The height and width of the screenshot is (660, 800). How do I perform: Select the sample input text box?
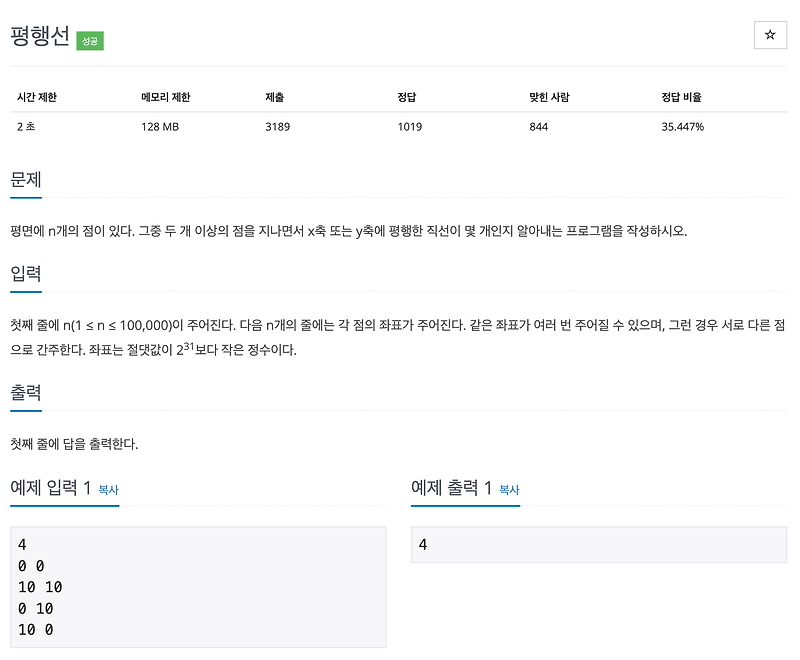[198, 585]
